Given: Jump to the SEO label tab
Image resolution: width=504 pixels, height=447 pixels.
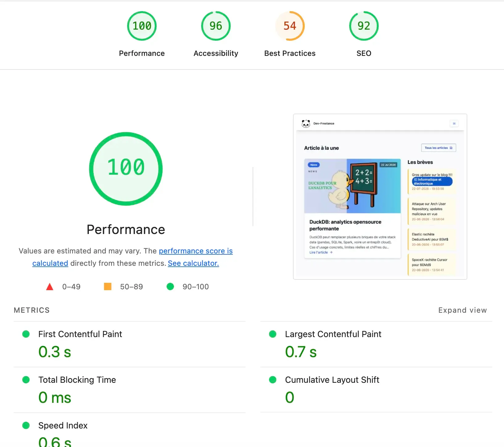Looking at the screenshot, I should (364, 53).
